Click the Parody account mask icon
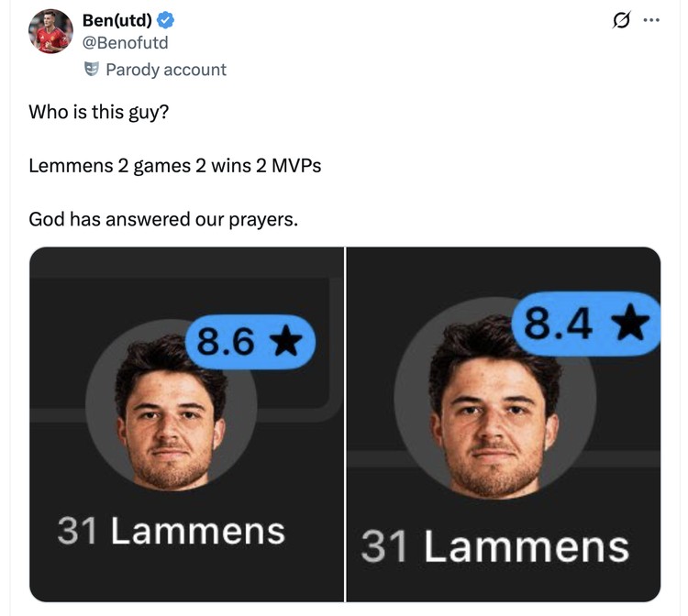 click(91, 69)
